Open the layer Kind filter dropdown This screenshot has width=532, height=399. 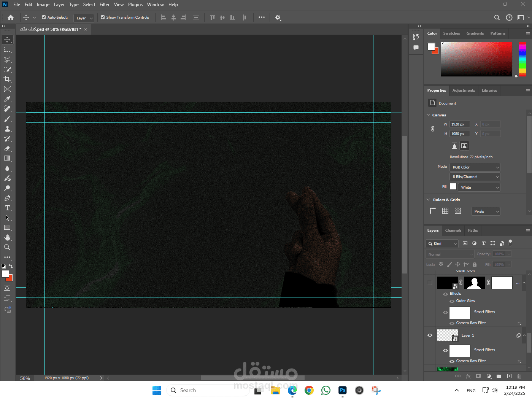(x=442, y=244)
